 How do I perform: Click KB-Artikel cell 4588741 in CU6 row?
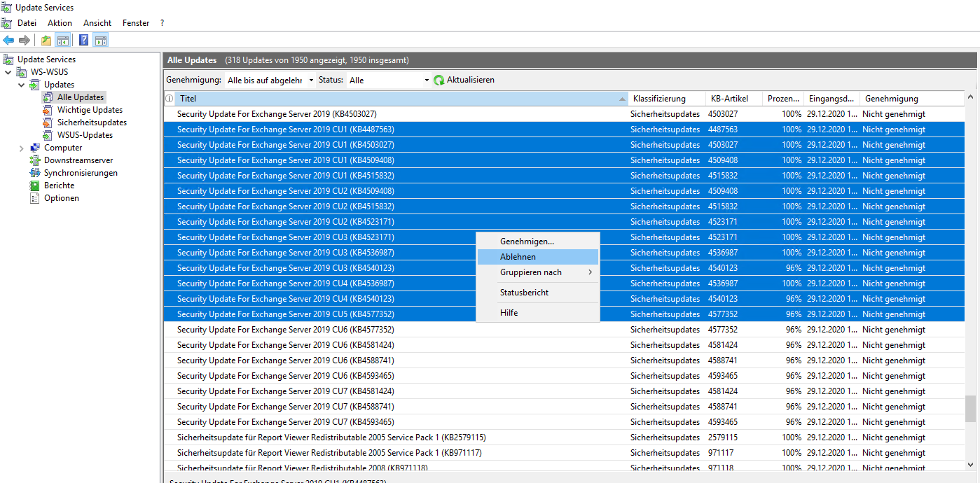(723, 360)
